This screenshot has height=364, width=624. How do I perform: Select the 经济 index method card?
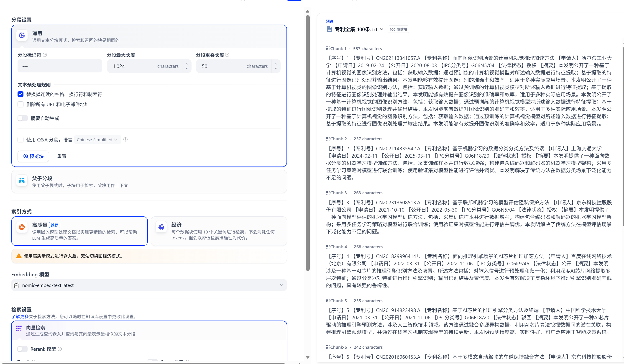219,231
